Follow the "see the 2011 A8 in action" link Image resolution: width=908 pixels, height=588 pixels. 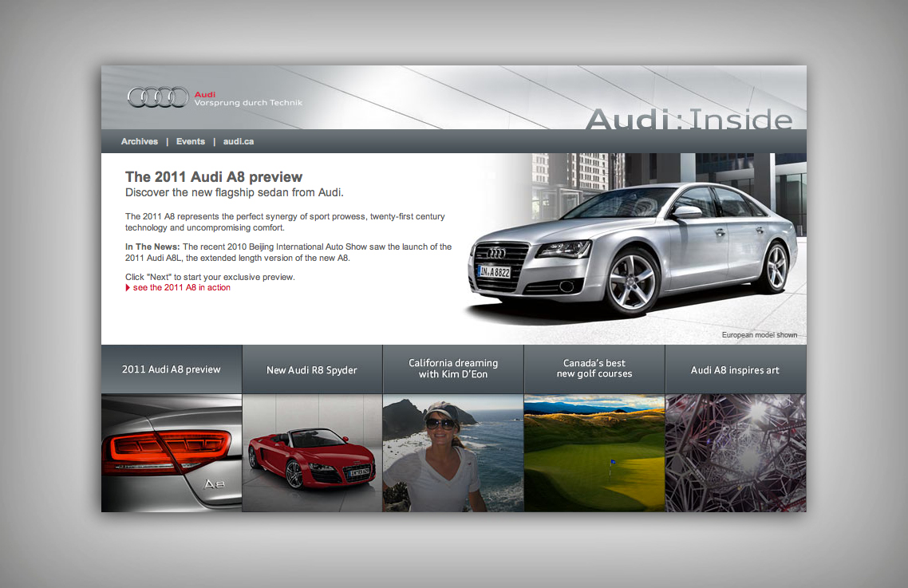click(181, 288)
